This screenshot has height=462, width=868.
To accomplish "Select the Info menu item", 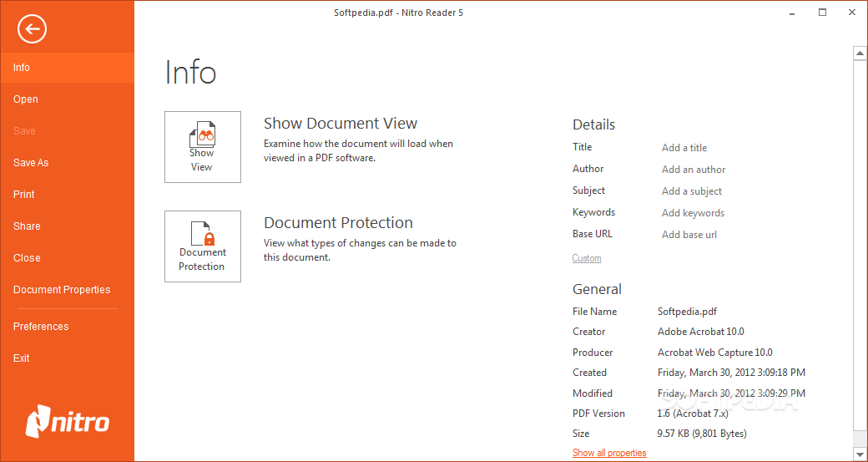I will pyautogui.click(x=67, y=68).
